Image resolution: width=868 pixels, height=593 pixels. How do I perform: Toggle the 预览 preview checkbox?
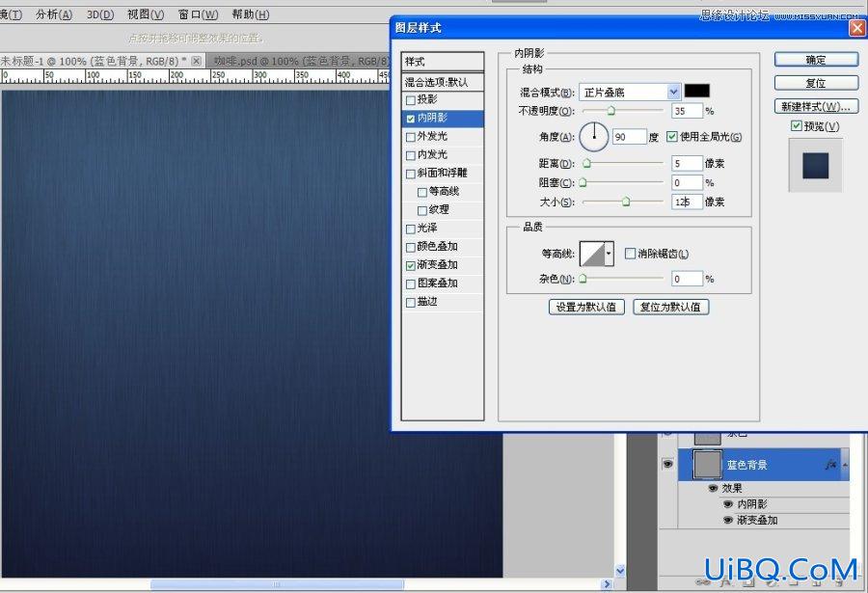(796, 125)
